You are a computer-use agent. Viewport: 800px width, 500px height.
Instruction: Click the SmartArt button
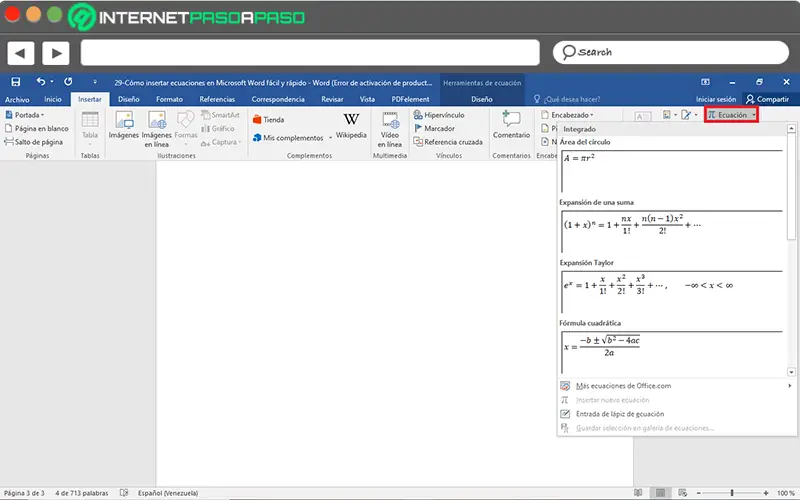tap(220, 115)
